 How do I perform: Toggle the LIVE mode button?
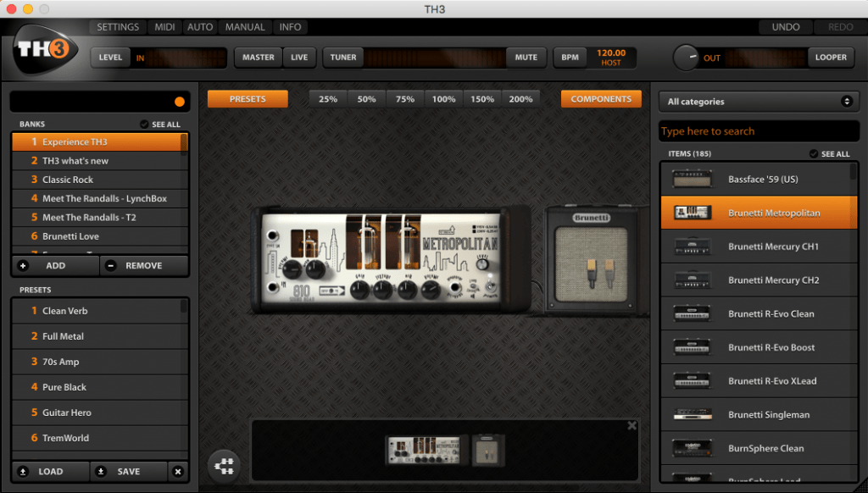[x=299, y=57]
